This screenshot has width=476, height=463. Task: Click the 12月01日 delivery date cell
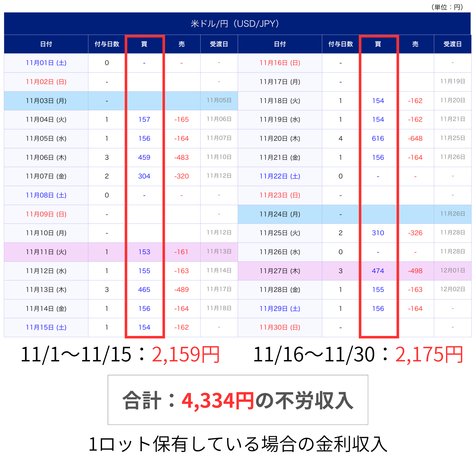(453, 271)
